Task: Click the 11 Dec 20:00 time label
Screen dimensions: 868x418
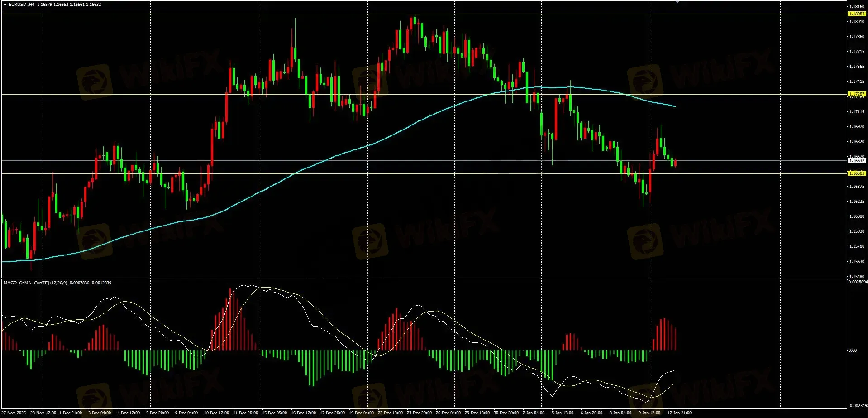Action: [x=245, y=413]
